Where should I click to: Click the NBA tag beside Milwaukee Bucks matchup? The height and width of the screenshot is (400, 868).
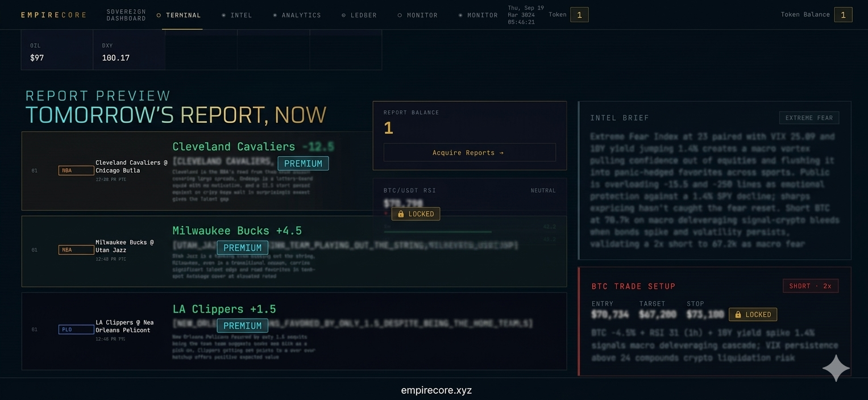[76, 250]
